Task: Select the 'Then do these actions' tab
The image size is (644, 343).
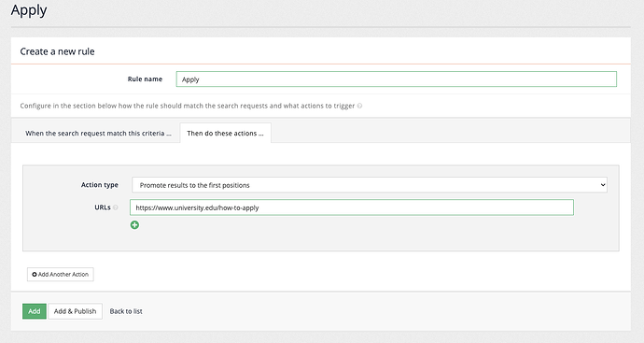Action: 225,134
